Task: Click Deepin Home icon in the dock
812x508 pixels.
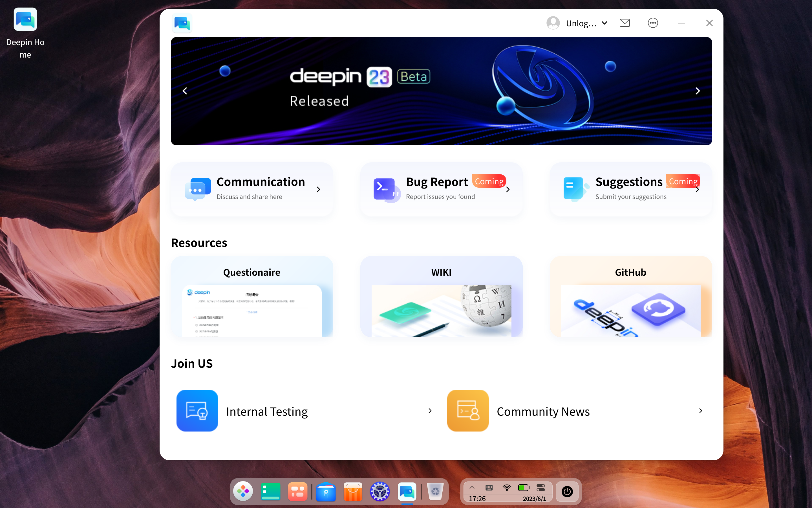Action: pos(407,492)
